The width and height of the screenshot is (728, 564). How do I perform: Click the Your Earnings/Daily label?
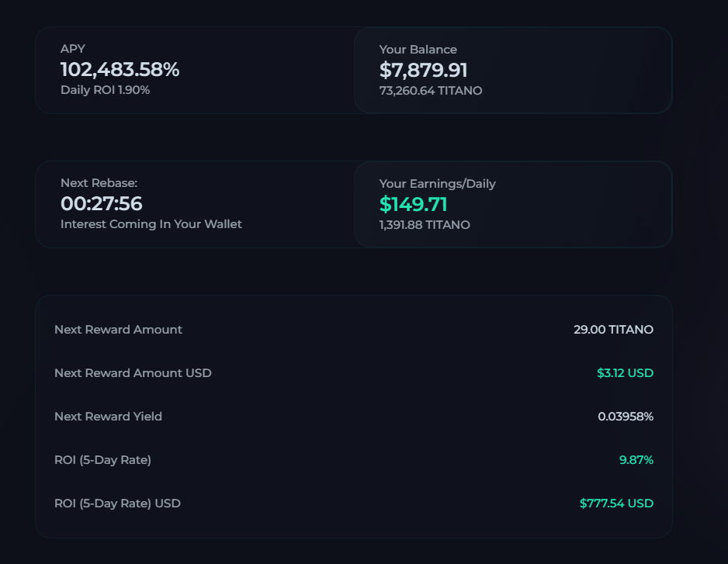(x=438, y=184)
